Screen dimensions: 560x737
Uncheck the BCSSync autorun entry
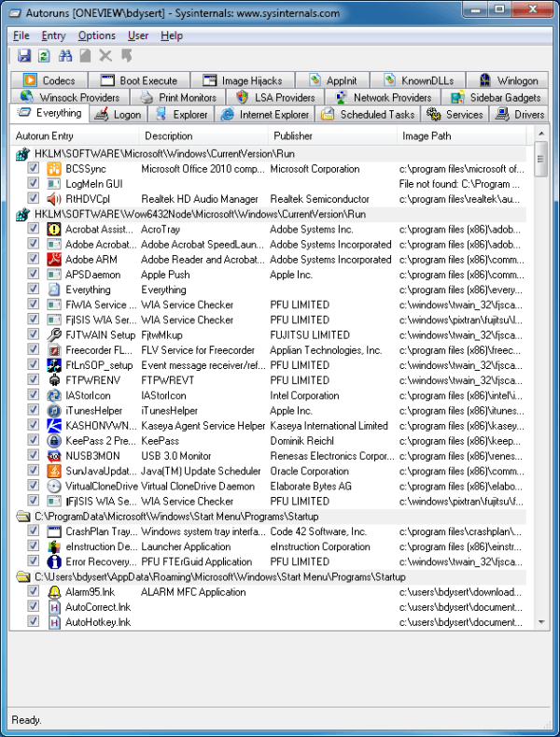[33, 168]
